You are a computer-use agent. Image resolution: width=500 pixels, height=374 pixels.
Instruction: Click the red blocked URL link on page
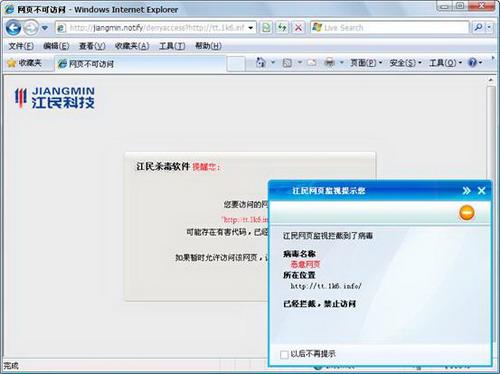click(x=245, y=219)
